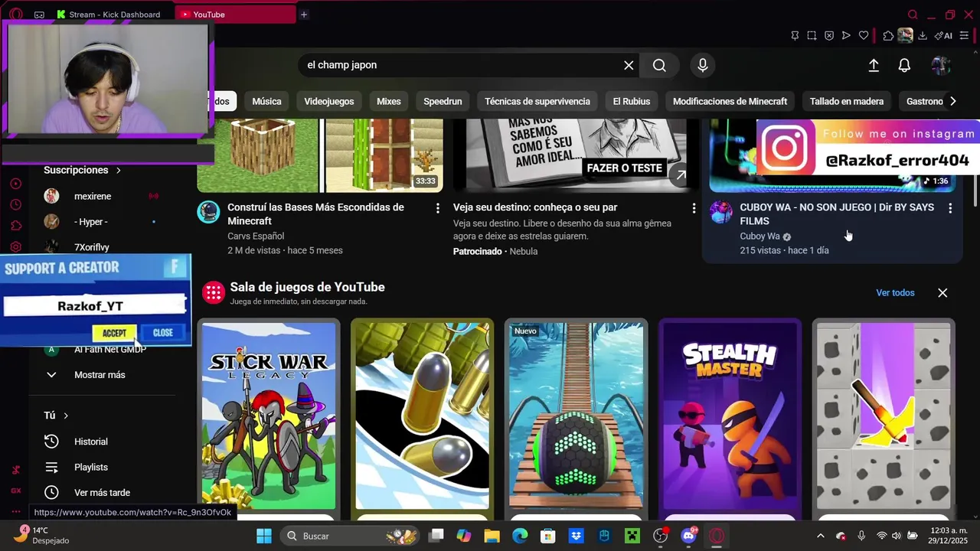
Task: Bookmark the page with the heart icon
Action: coord(864,36)
